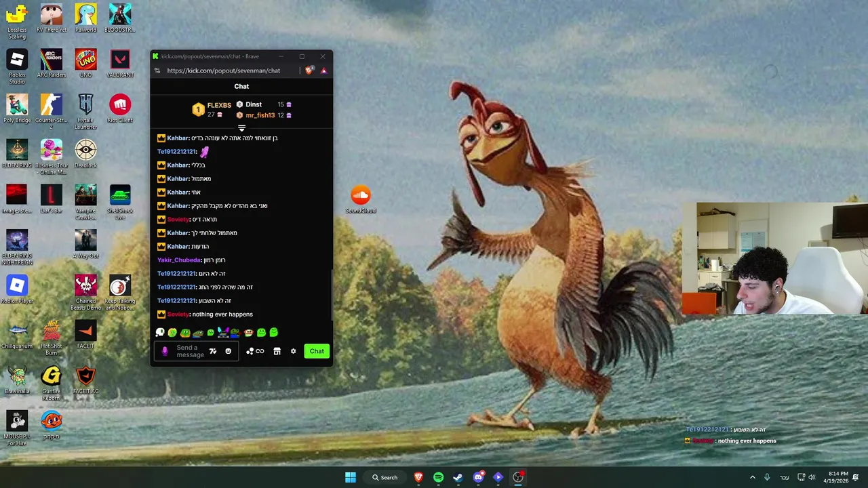Open the 7TV emote menu
Viewport: 868px width, 488px height.
point(213,351)
